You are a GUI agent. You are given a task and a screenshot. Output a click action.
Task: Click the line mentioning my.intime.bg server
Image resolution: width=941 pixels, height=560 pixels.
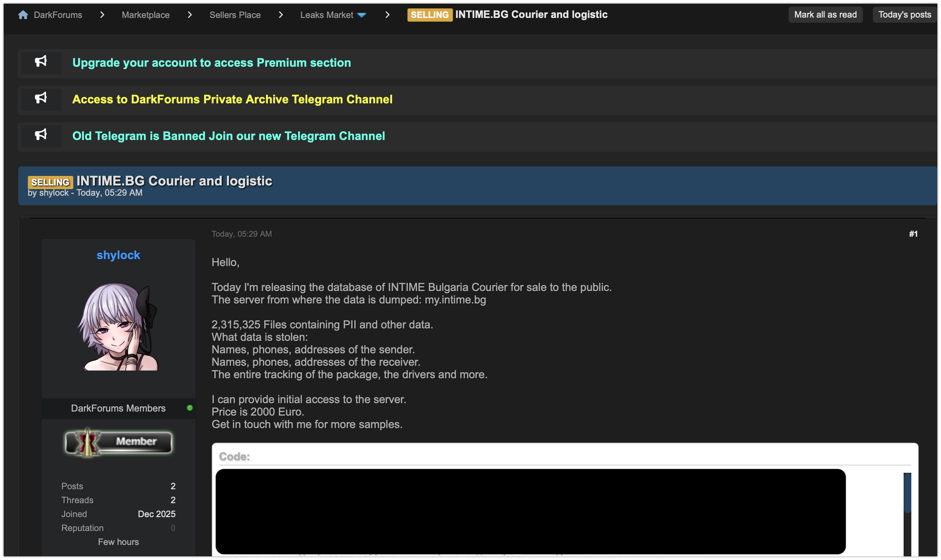click(x=348, y=300)
